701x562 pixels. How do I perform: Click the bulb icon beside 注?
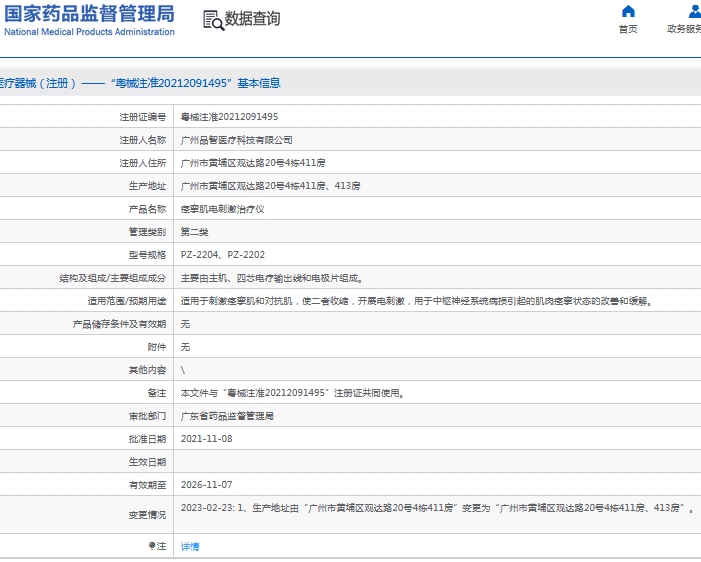(x=152, y=545)
